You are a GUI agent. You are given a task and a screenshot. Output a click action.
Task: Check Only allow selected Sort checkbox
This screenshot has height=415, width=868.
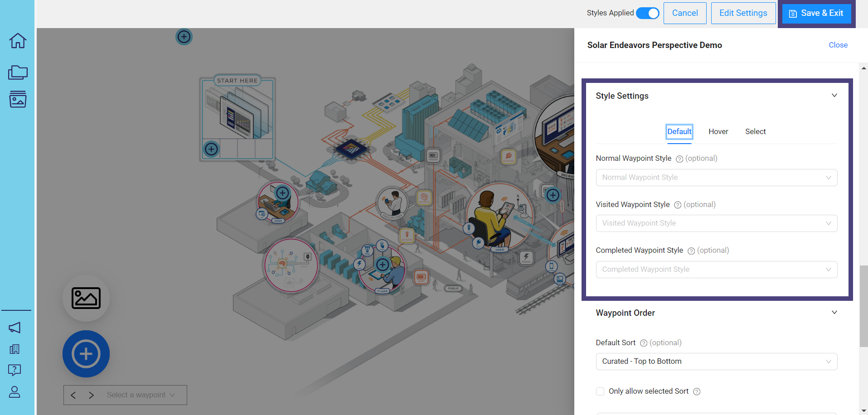tap(600, 391)
